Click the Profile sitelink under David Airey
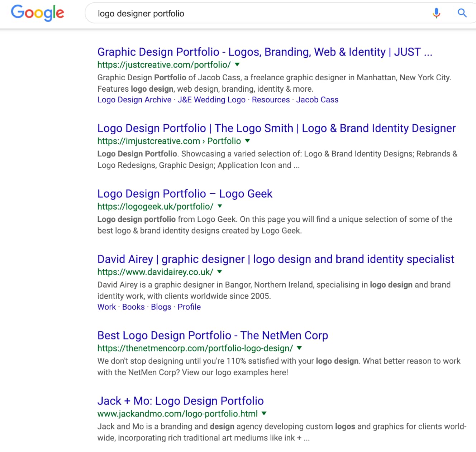The width and height of the screenshot is (476, 452). point(189,307)
